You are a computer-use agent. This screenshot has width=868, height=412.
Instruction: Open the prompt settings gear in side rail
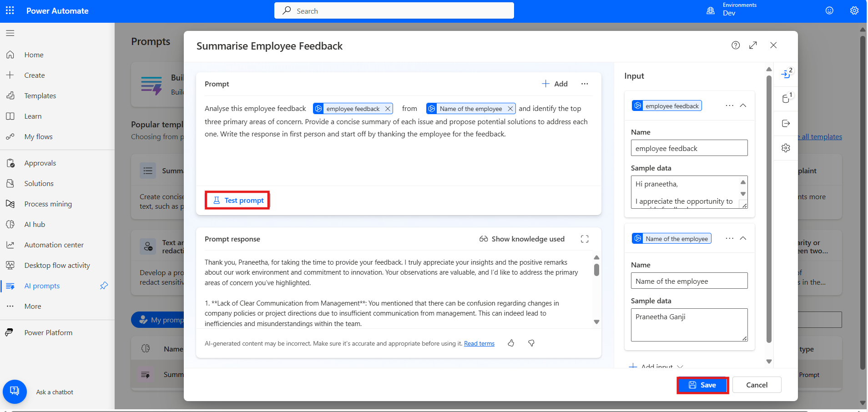click(786, 148)
